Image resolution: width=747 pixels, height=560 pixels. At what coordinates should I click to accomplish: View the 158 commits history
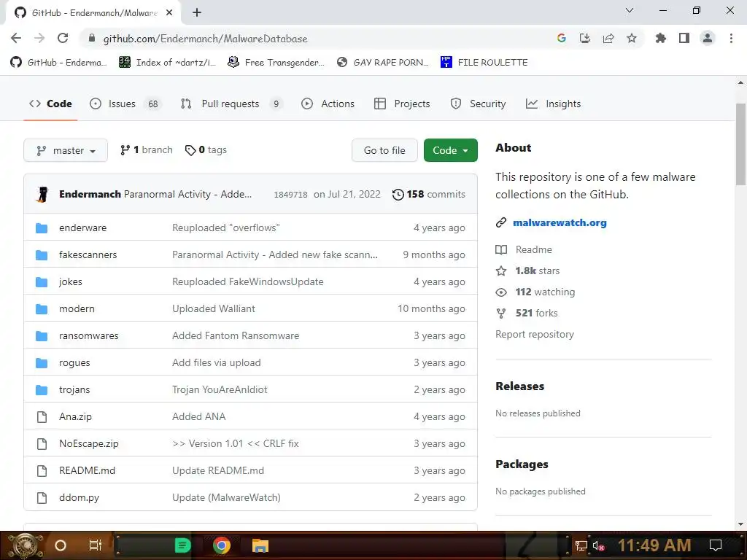point(428,194)
